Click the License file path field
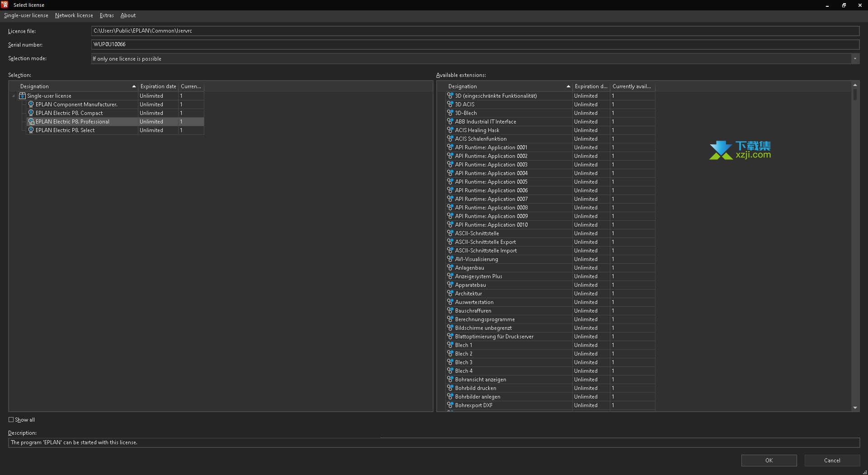 point(475,31)
